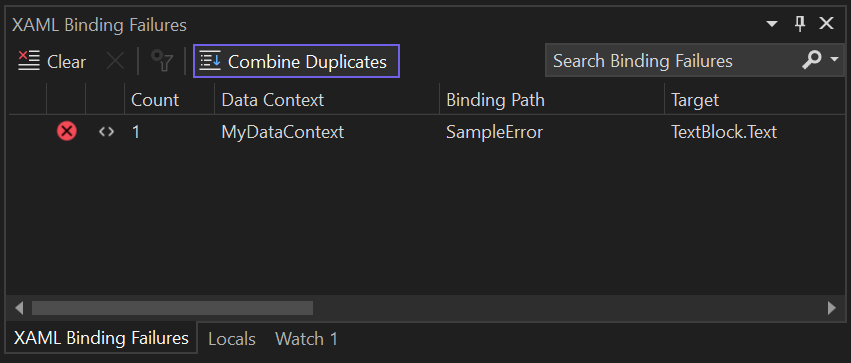Expand the search options dropdown arrow
This screenshot has height=363, width=851.
pos(834,59)
